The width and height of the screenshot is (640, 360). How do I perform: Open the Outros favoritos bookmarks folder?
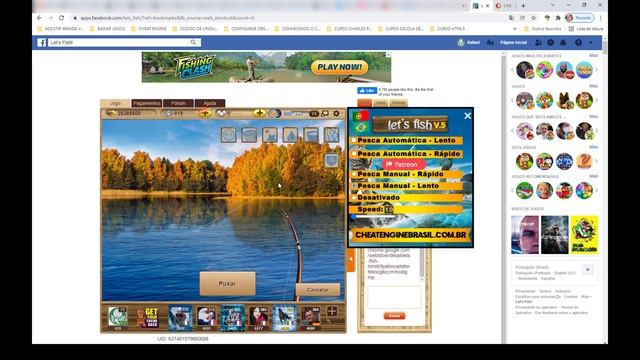(x=542, y=29)
